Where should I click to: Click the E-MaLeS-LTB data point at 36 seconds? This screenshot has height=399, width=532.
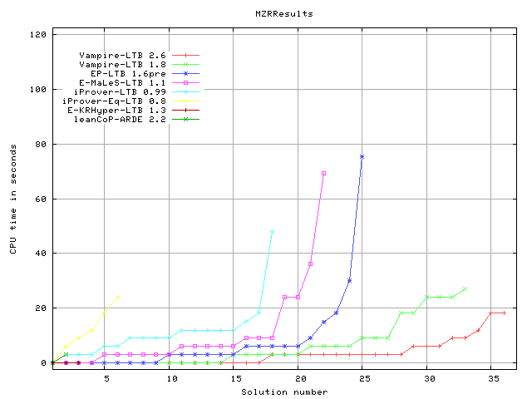pos(310,264)
